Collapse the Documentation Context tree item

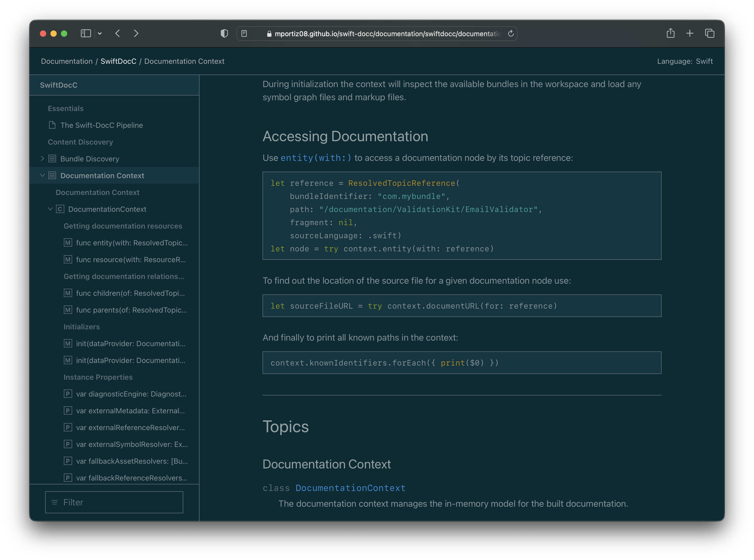42,175
